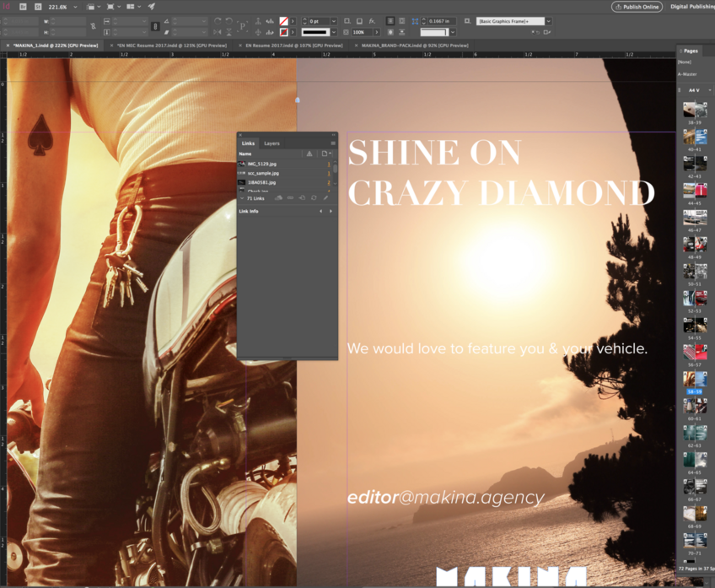Open the zoom level dropdown at 221.6%
The image size is (715, 588).
(x=75, y=7)
